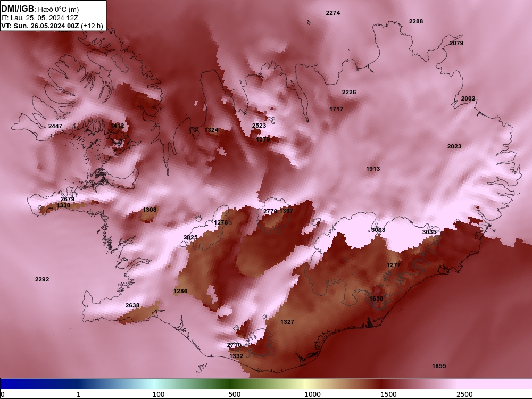Click the 2710 height label

234,345
